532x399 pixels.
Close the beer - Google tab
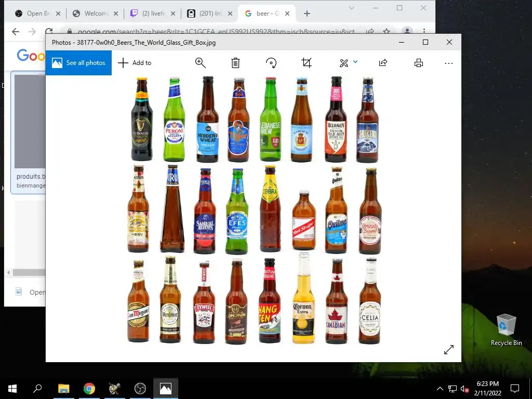pos(287,14)
